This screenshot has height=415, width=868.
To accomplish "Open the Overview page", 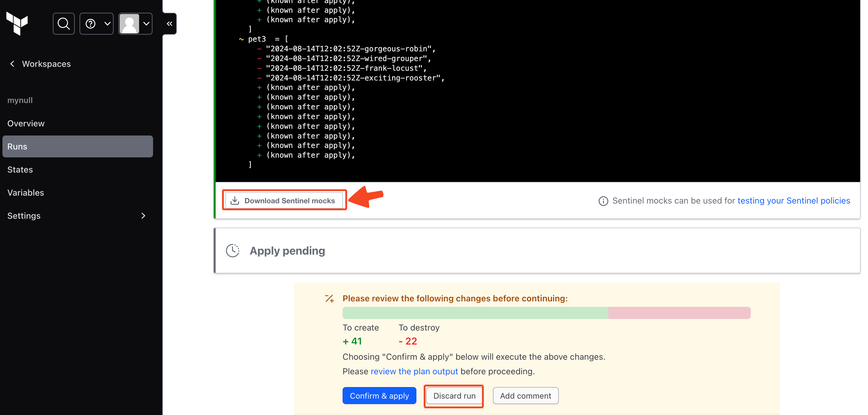I will pyautogui.click(x=26, y=123).
